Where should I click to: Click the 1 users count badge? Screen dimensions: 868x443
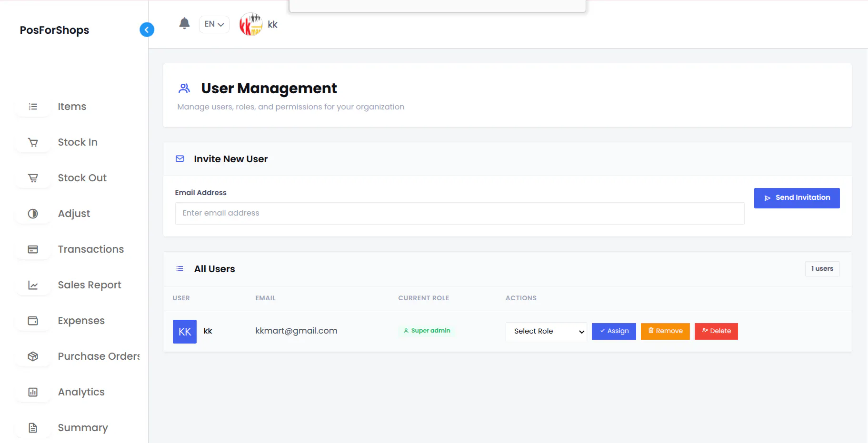point(822,269)
